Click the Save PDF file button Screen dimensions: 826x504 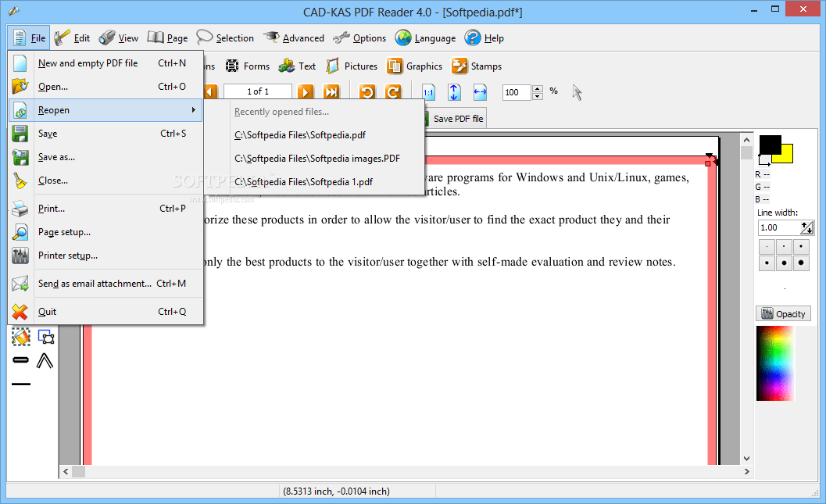pos(456,119)
